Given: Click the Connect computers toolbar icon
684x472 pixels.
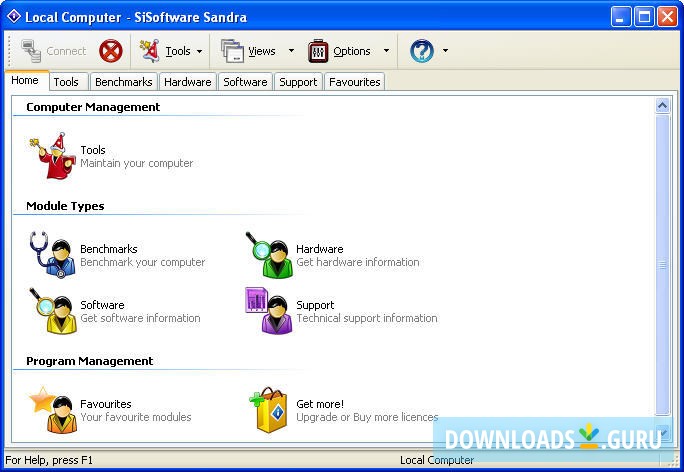Looking at the screenshot, I should 31,51.
